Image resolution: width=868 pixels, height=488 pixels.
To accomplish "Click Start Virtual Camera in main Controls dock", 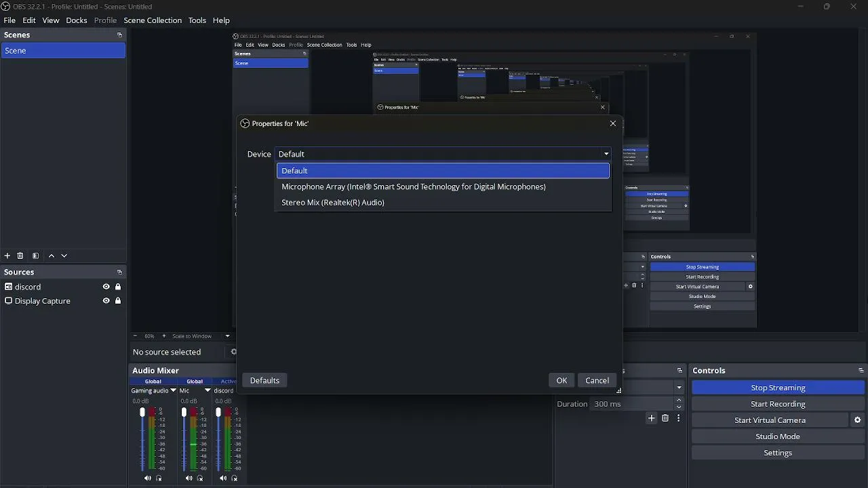I will [x=770, y=420].
